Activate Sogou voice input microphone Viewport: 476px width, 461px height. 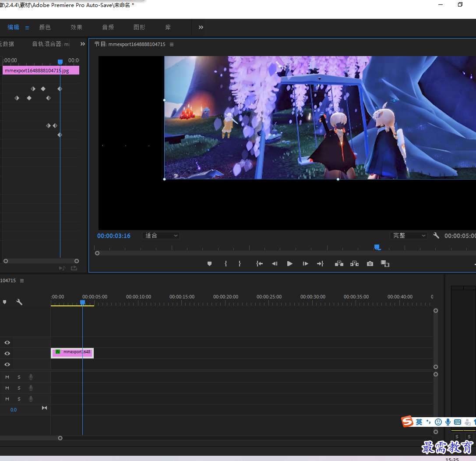pos(448,422)
